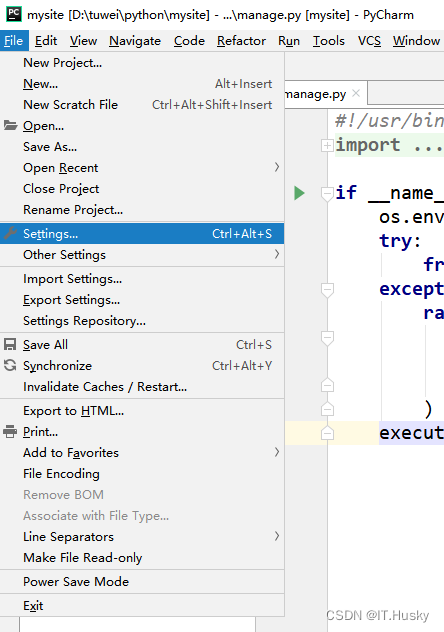Screen dimensions: 444x632
Task: Close the manage.py editor tab
Action: click(355, 94)
